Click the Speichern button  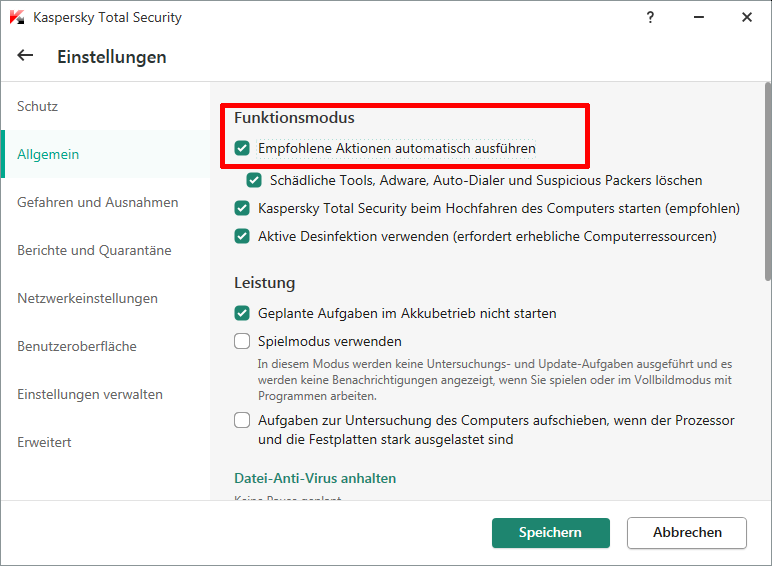[x=550, y=533]
